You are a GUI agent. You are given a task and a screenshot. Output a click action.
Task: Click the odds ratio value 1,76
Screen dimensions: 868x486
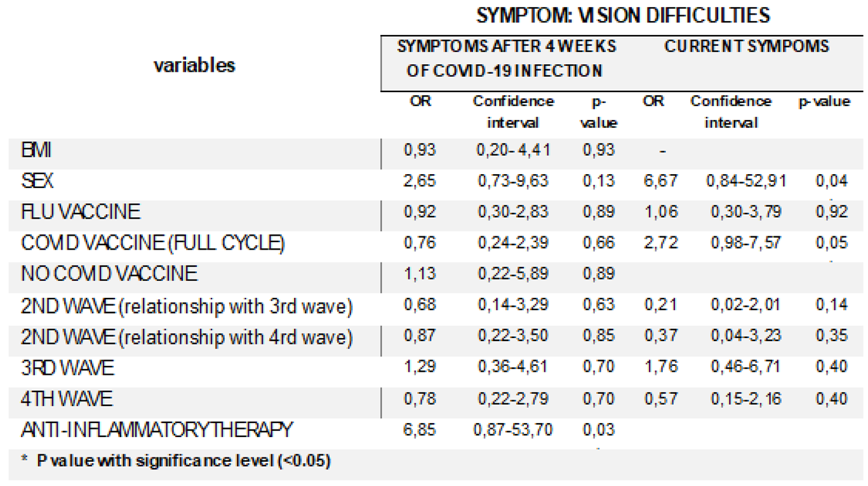coord(660,367)
